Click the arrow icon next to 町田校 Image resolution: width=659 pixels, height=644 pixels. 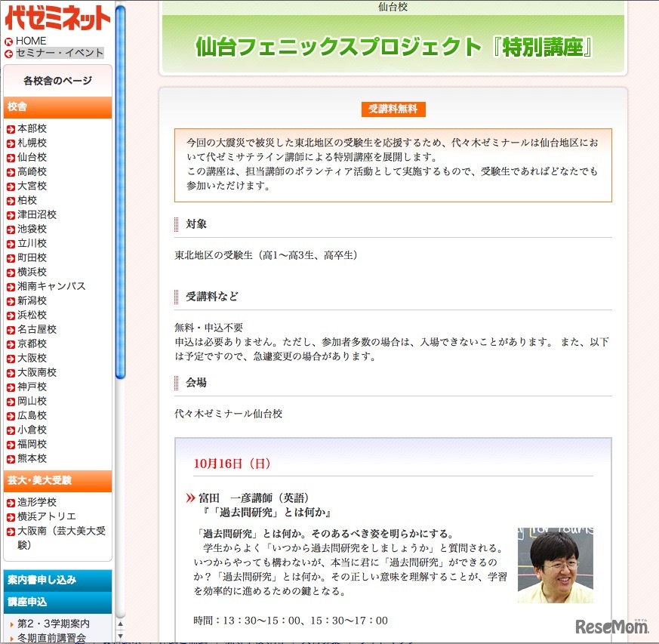[x=11, y=258]
